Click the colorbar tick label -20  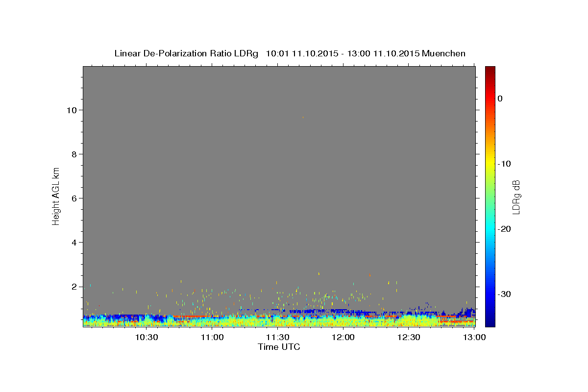[504, 229]
